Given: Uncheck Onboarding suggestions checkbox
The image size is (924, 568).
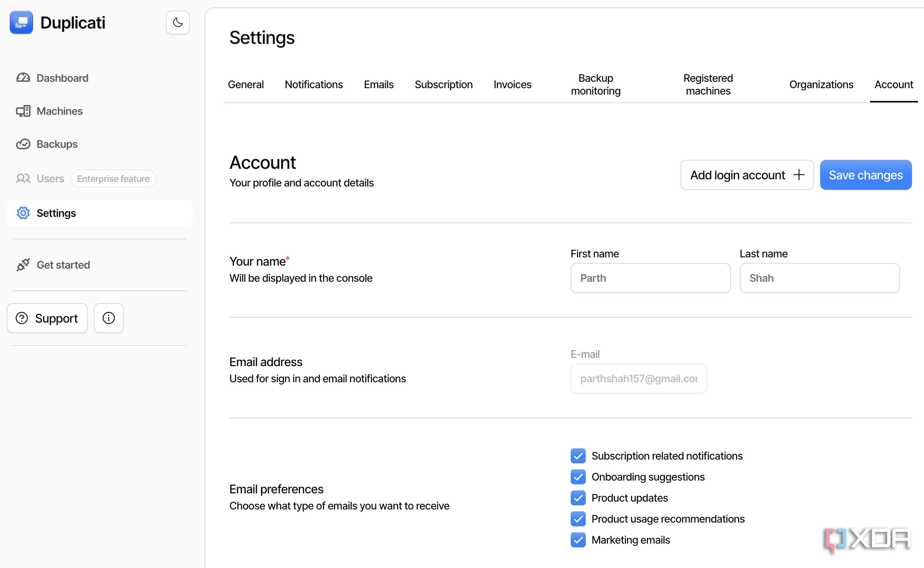Looking at the screenshot, I should (578, 477).
